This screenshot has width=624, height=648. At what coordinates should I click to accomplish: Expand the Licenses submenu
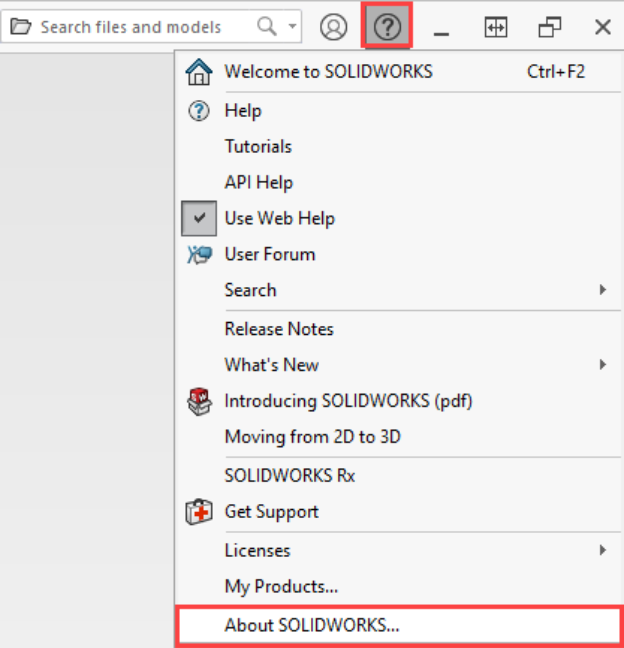(602, 550)
